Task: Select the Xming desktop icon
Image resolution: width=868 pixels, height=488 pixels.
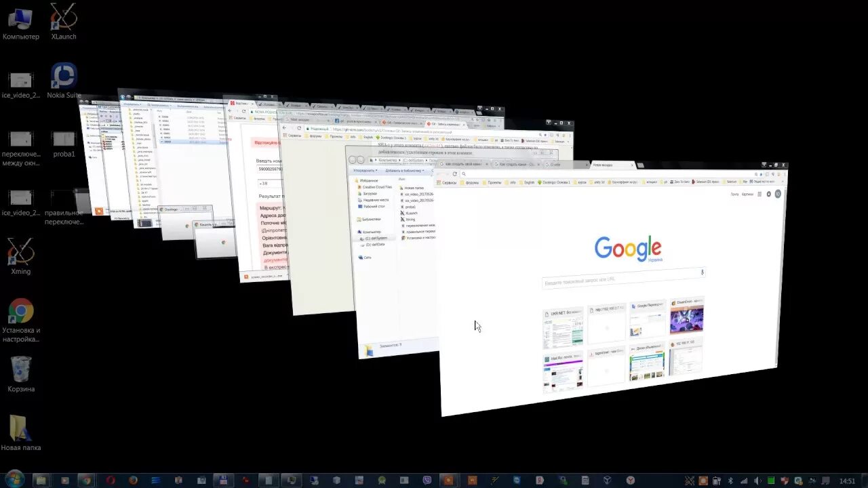Action: (x=20, y=256)
